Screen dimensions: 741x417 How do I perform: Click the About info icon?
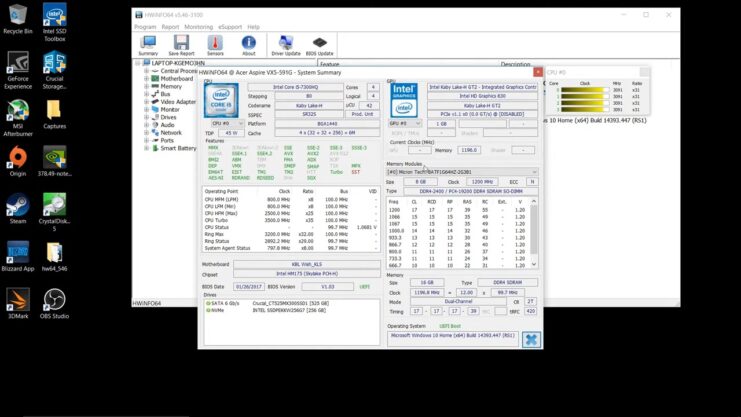[x=249, y=45]
